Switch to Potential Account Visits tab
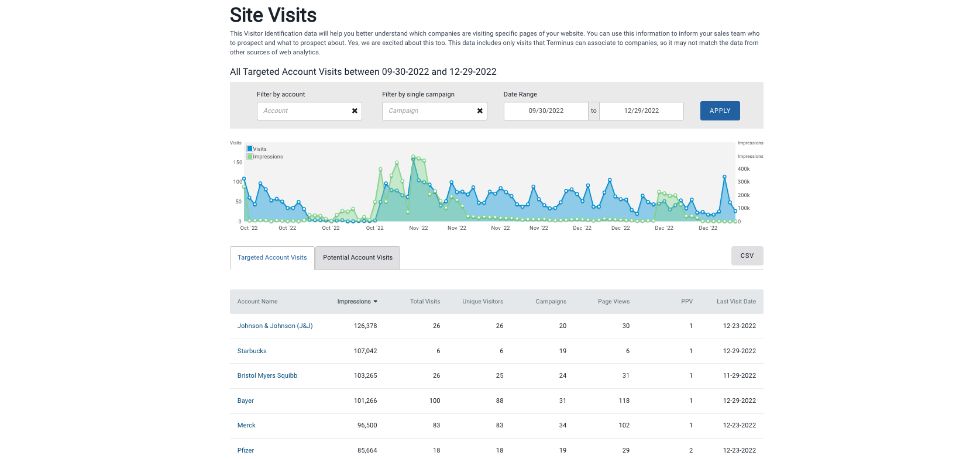This screenshot has height=459, width=980. 357,258
